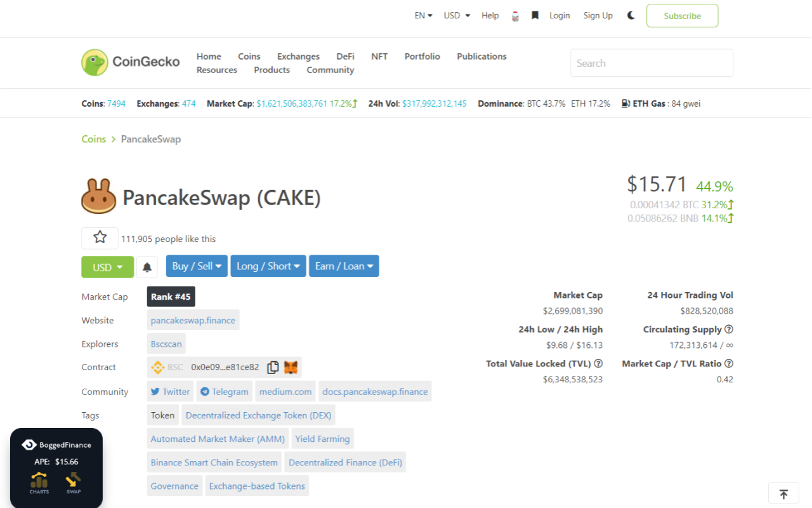This screenshot has height=508, width=812.
Task: Click the BSC chain icon in Contract row
Action: 157,367
